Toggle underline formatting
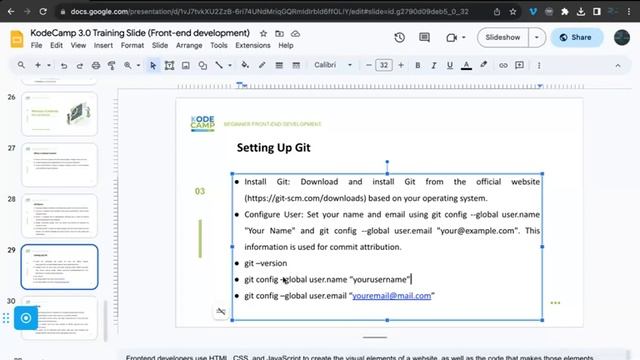Viewport: 640px width, 360px height. [x=450, y=65]
